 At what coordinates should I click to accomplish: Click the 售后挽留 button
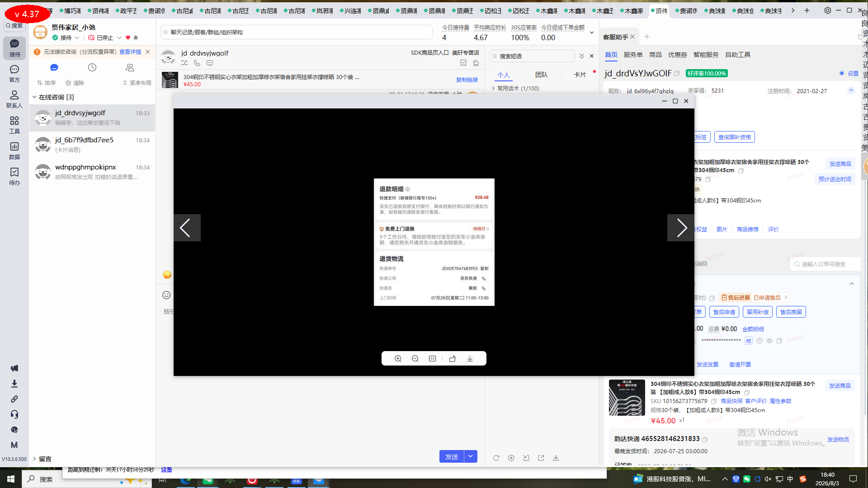(x=791, y=312)
